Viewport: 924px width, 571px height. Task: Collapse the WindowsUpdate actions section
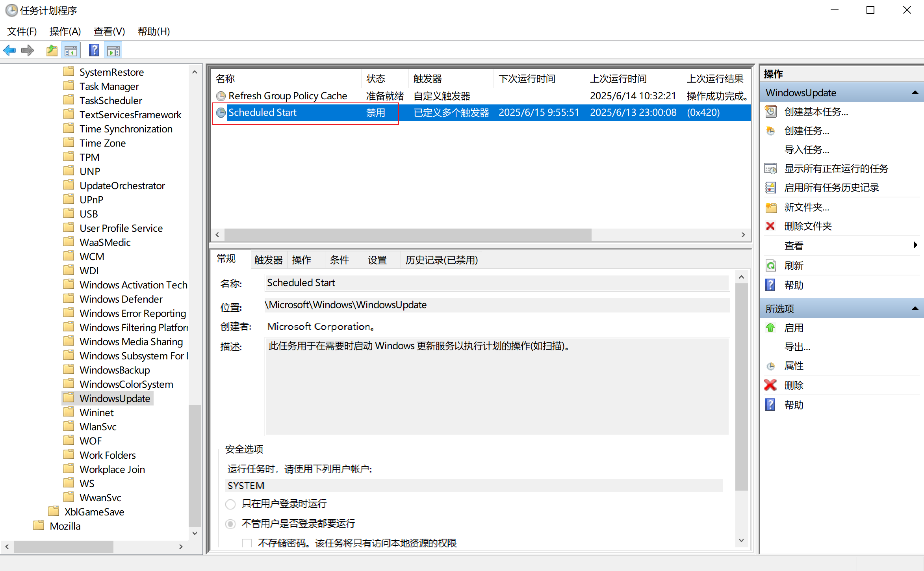click(915, 93)
